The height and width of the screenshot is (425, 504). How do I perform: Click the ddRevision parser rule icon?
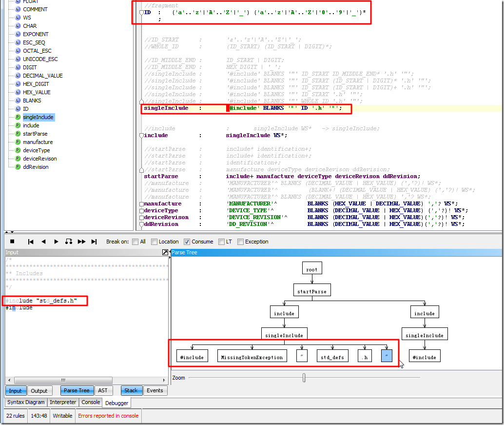[18, 167]
